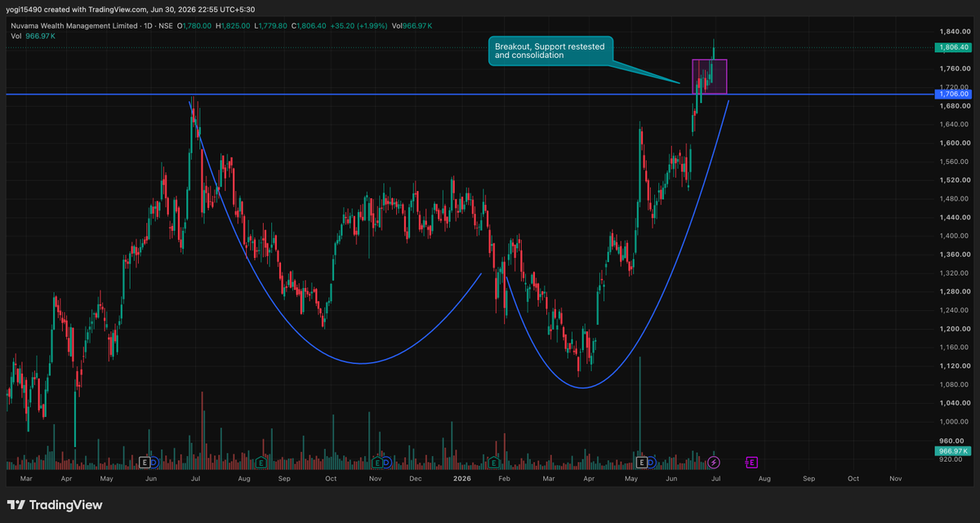980x523 pixels.
Task: Open the green earnings marker near August
Action: click(x=261, y=462)
